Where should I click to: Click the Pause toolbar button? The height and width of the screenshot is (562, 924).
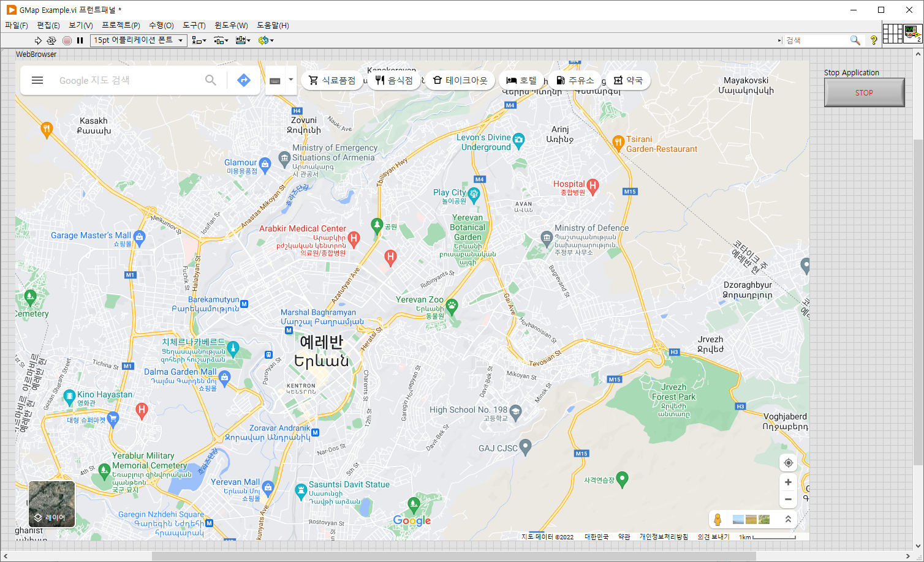point(80,40)
